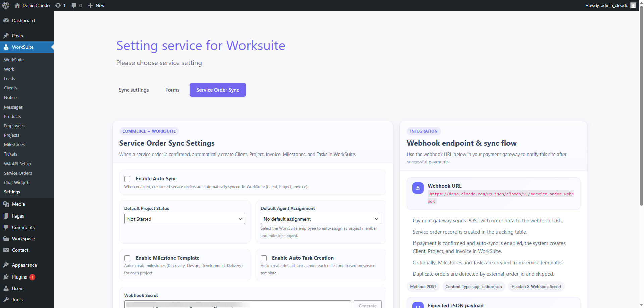This screenshot has width=644, height=308.
Task: Check updates via the refresh arrows icon
Action: [x=58, y=5]
